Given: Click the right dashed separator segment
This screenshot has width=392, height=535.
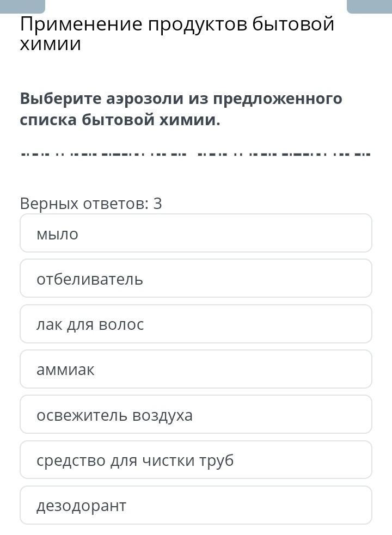Looking at the screenshot, I should (283, 154).
